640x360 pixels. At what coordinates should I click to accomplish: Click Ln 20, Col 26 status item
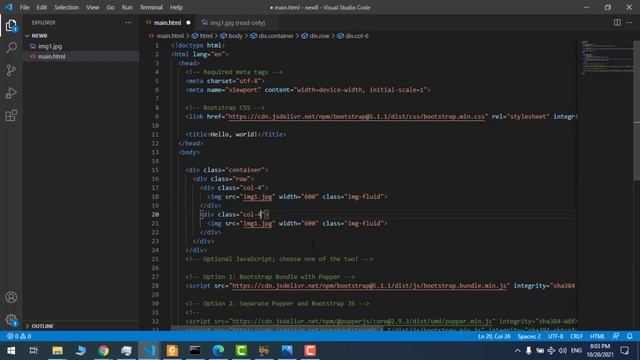(x=494, y=336)
